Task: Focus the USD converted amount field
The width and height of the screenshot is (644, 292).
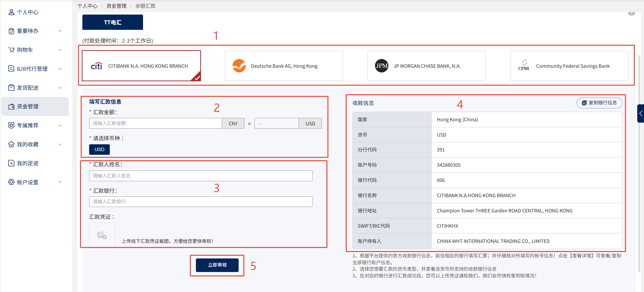Action: 277,123
